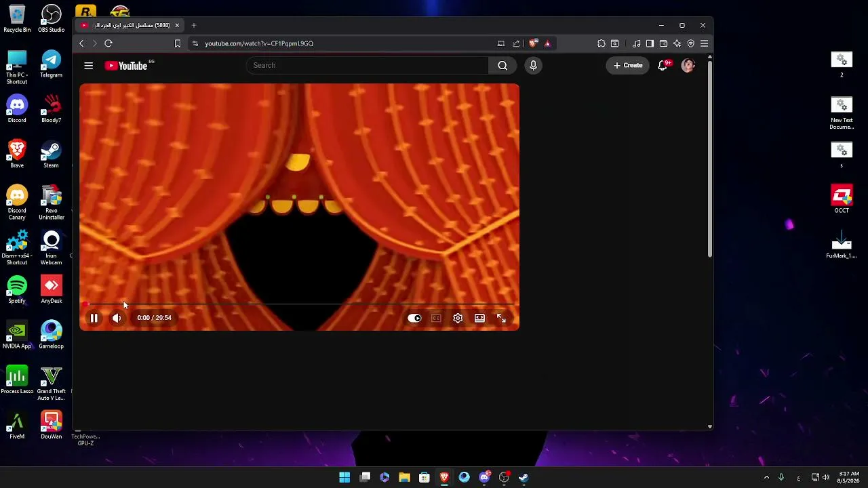
Task: Open Microsoft Store from the taskbar
Action: pos(425,477)
